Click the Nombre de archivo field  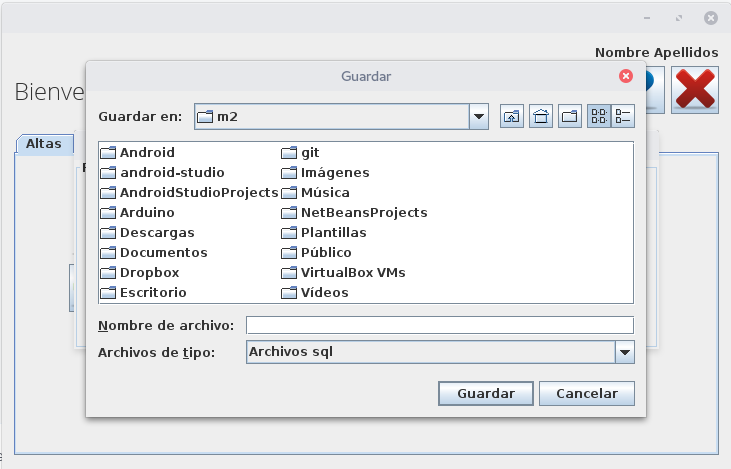tap(440, 325)
